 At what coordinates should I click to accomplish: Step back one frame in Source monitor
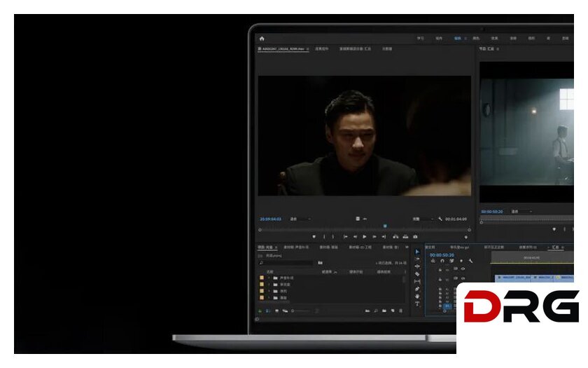point(355,237)
